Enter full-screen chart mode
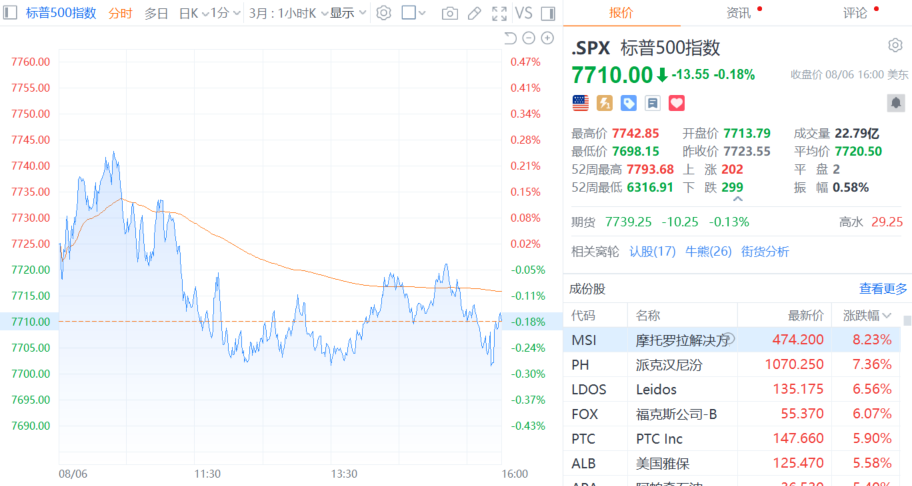912x486 pixels. 499,13
